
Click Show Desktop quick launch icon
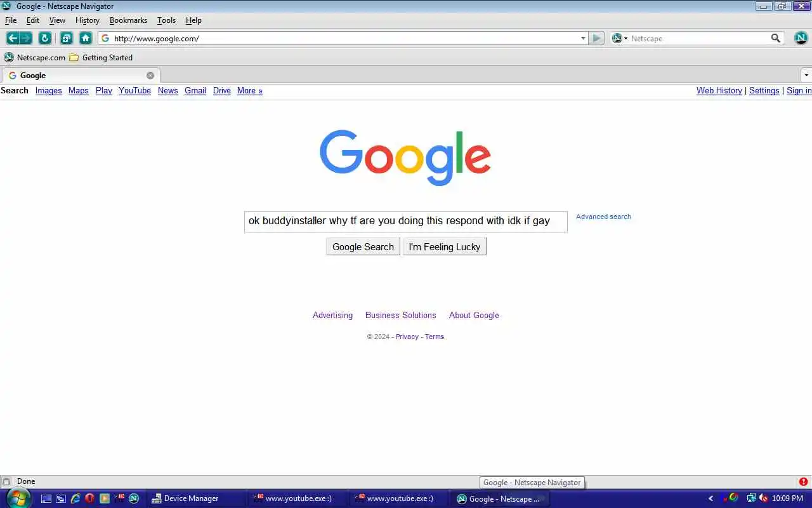click(x=46, y=498)
